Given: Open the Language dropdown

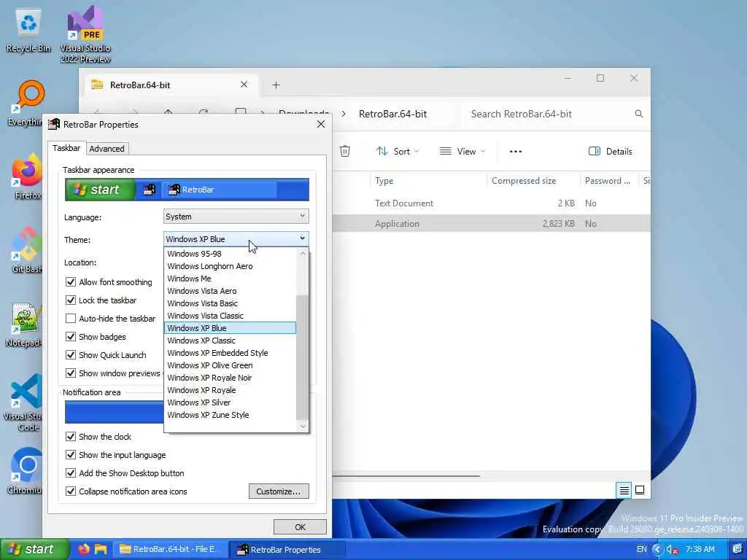Looking at the screenshot, I should (236, 217).
